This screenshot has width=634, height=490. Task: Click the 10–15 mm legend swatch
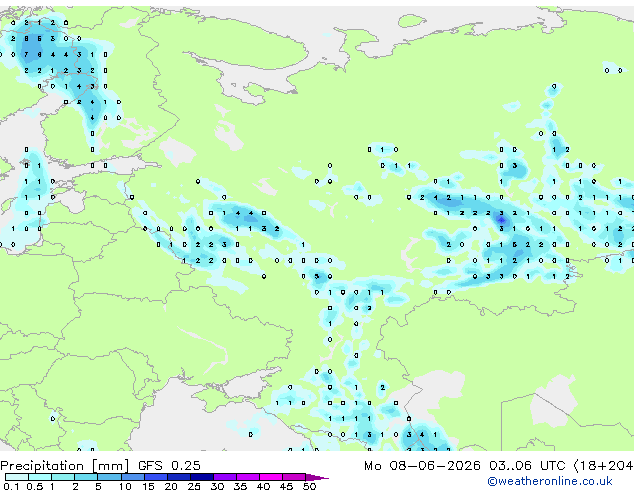pyautogui.click(x=133, y=477)
